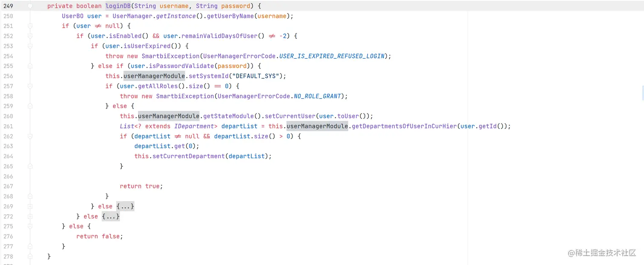Viewport: 644px width, 265px height.
Task: Click the IDepartment type on line 261
Action: coord(194,126)
